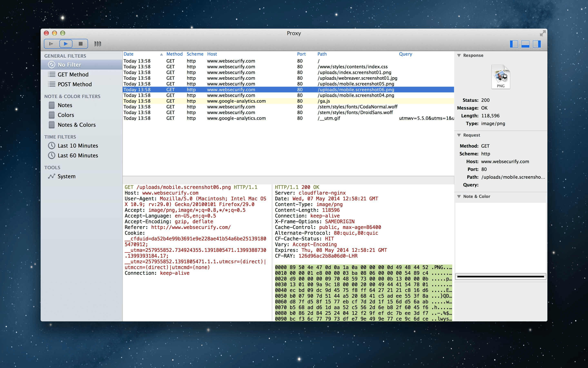This screenshot has width=588, height=368.
Task: Click the User-Agent header in request pane
Action: point(195,202)
